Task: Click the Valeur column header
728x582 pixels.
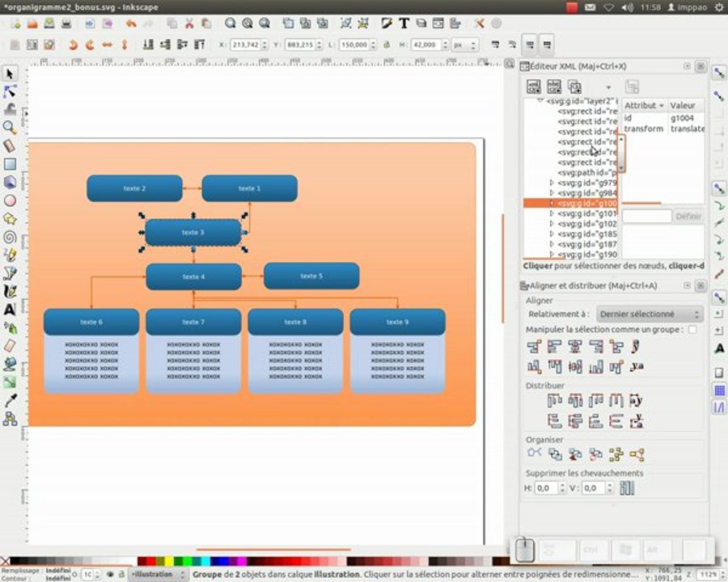Action: point(686,106)
